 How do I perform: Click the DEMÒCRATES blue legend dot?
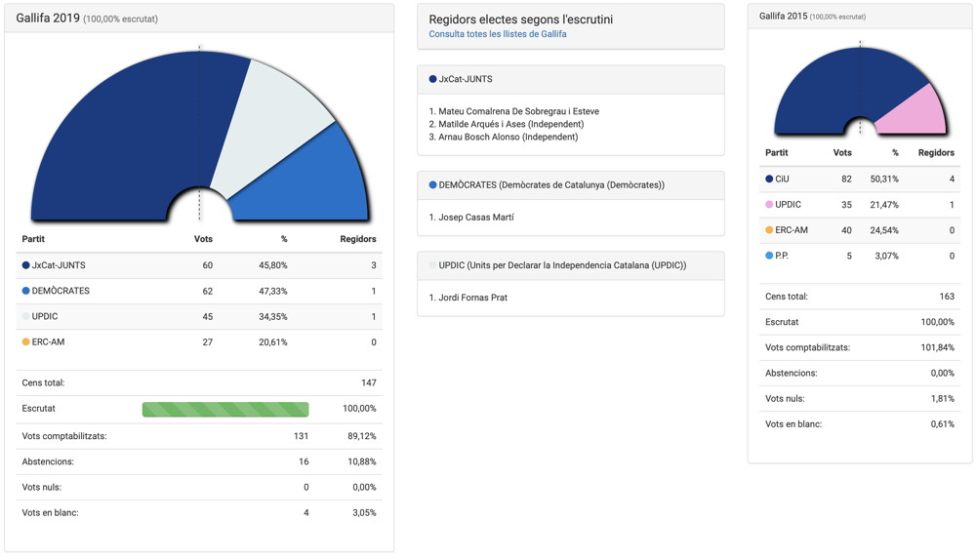(26, 291)
